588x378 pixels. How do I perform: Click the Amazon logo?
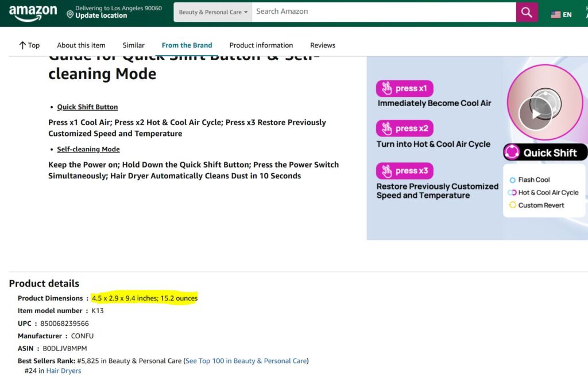point(33,13)
